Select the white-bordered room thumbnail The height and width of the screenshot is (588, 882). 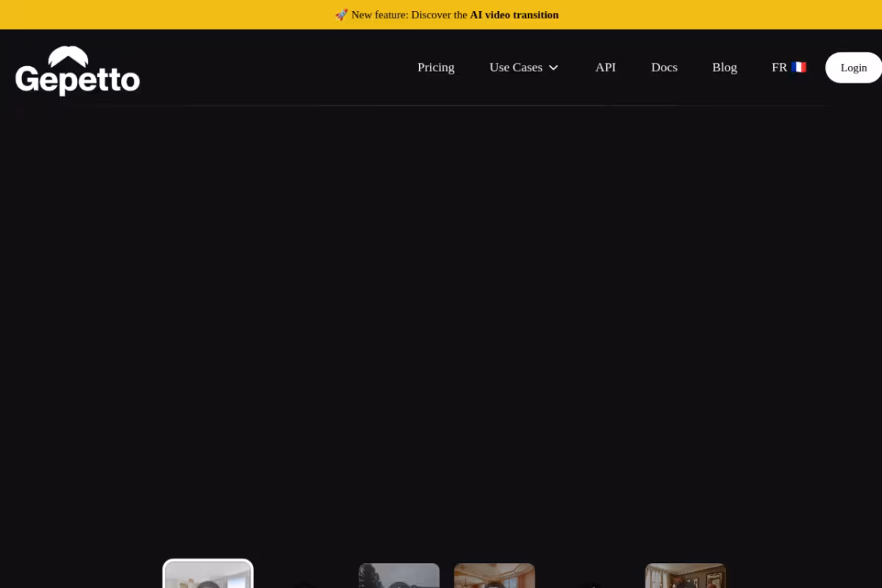coord(208,575)
